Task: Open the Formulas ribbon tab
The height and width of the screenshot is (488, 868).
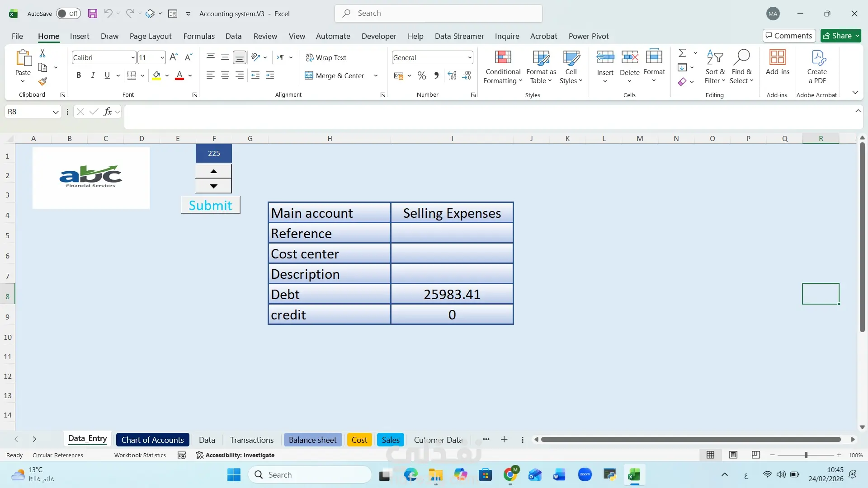Action: tap(199, 36)
